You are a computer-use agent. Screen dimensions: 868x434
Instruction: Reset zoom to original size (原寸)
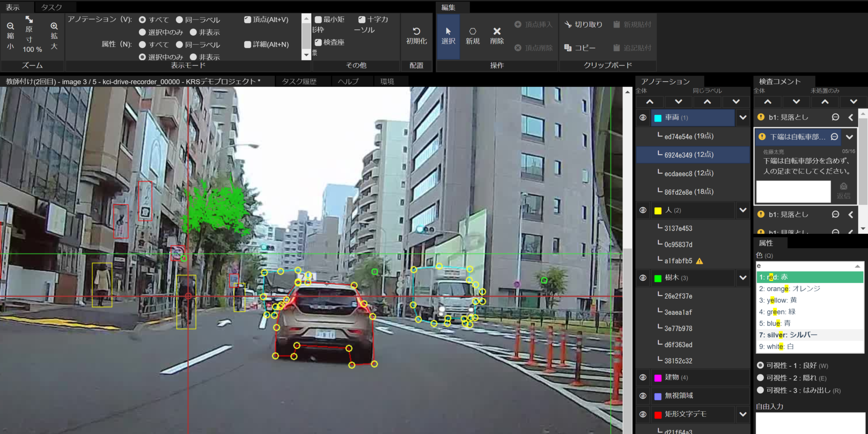click(x=29, y=20)
